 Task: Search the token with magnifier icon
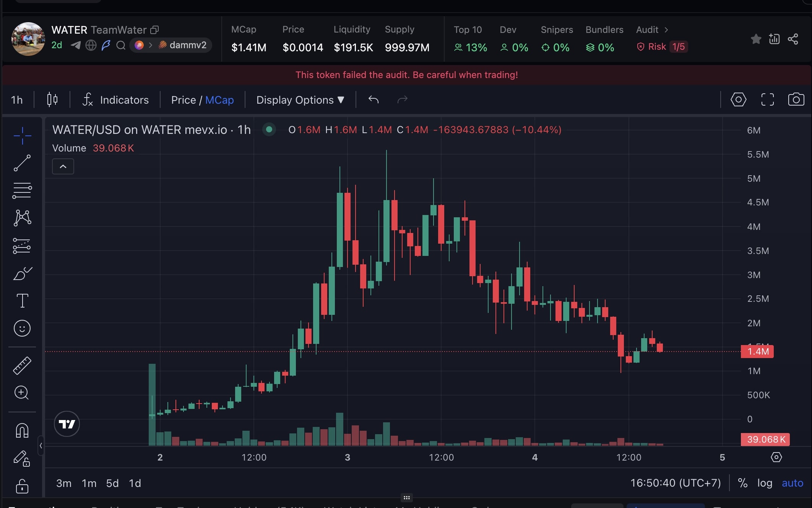[121, 45]
